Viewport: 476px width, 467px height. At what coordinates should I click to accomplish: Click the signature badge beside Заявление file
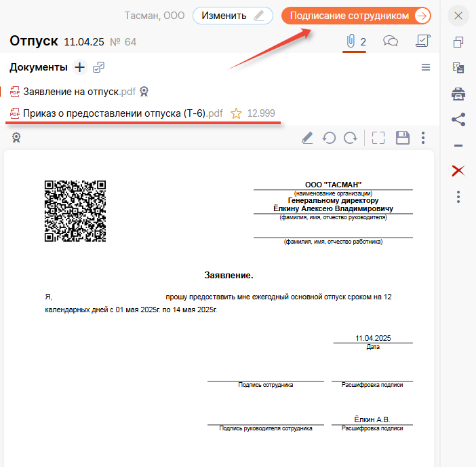[x=144, y=92]
